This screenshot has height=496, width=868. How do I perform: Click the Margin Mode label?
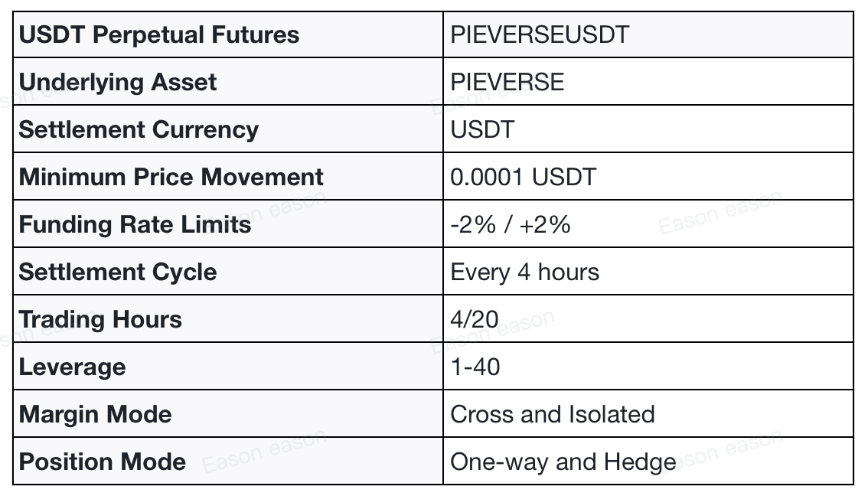[95, 415]
